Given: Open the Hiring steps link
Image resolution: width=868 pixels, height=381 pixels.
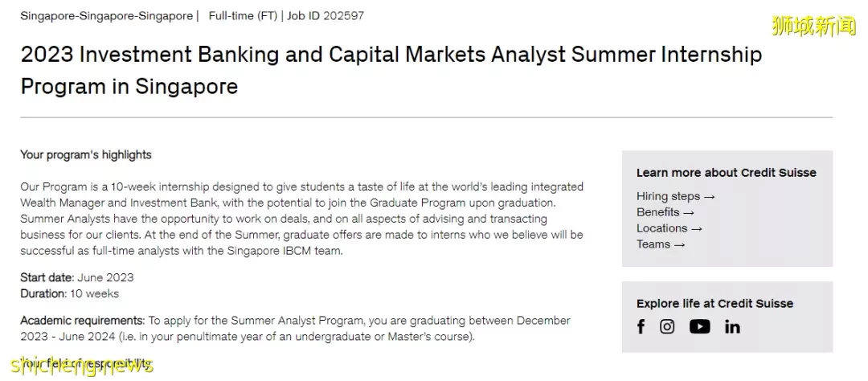Looking at the screenshot, I should 675,196.
